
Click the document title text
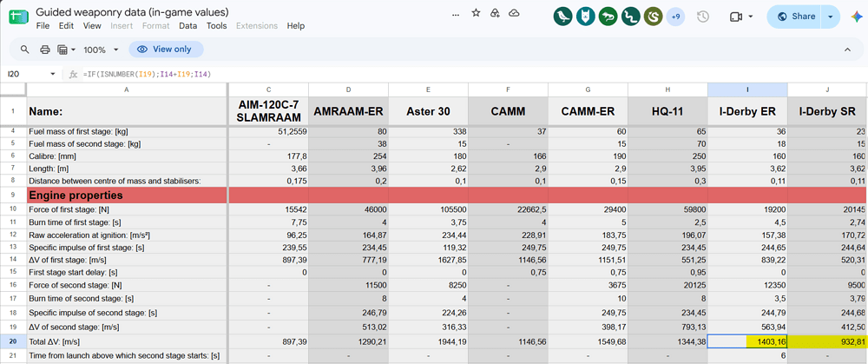pos(132,11)
